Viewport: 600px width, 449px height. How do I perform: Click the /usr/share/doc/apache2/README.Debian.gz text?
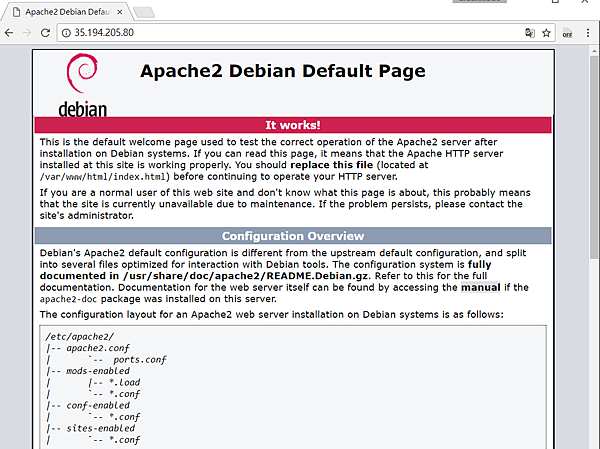[246, 276]
